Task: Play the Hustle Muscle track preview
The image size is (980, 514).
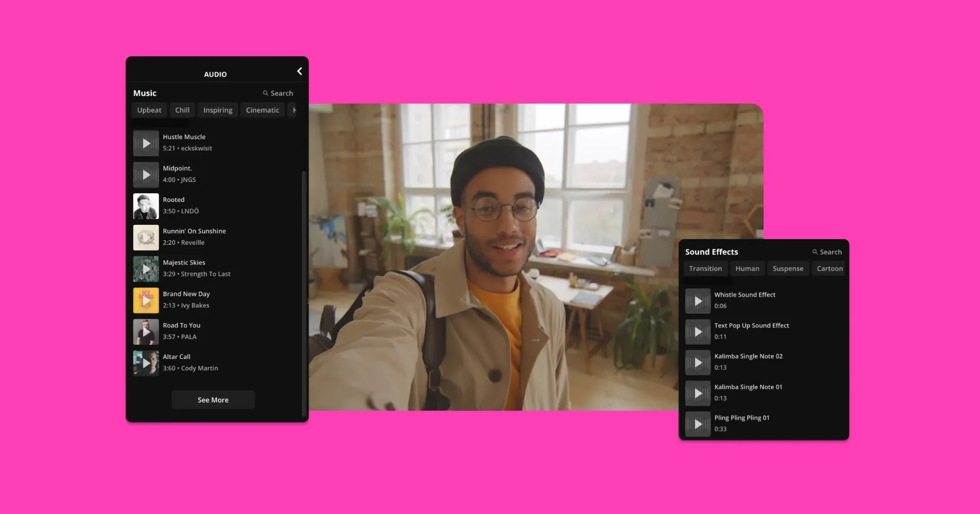Action: 146,143
